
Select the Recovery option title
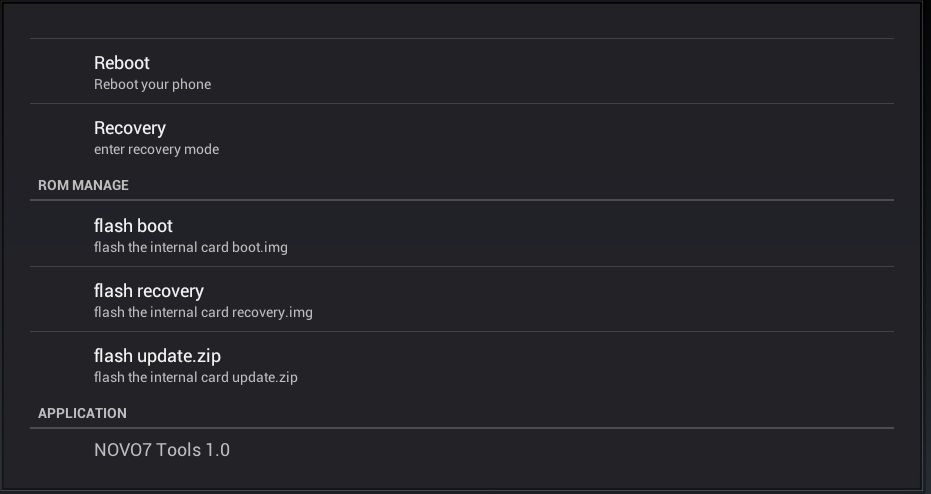(x=130, y=128)
